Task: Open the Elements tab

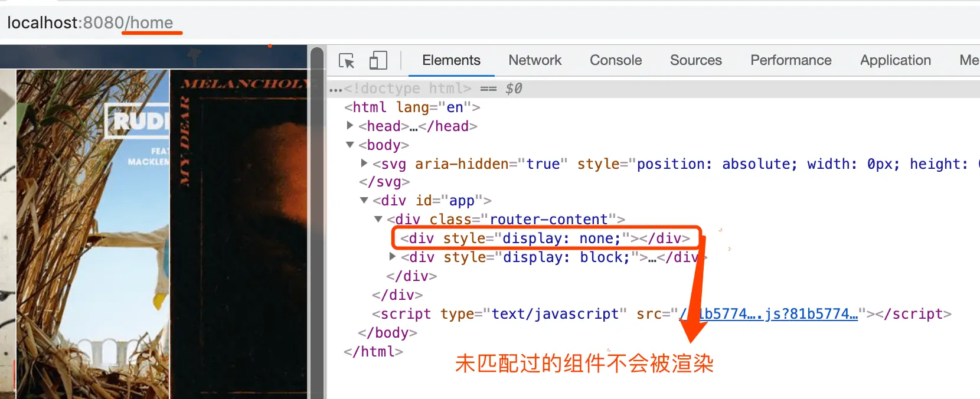Action: point(451,60)
